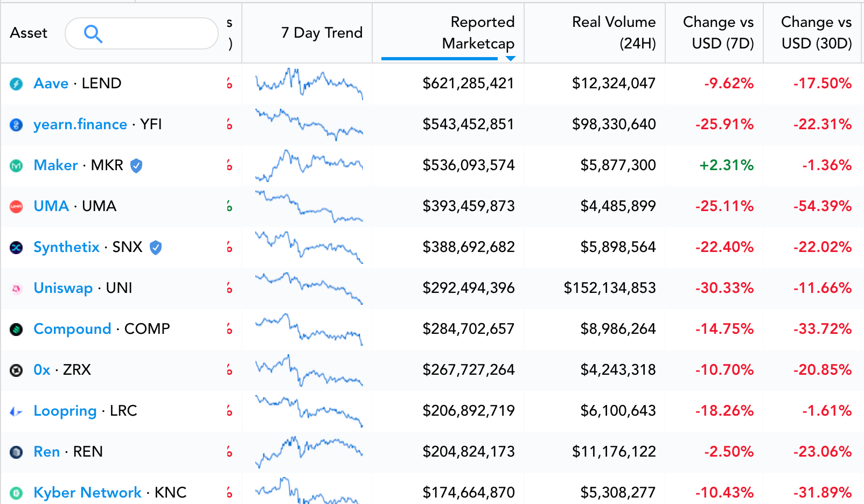
Task: Sort by Change vs USD (7D) column
Action: click(x=718, y=33)
